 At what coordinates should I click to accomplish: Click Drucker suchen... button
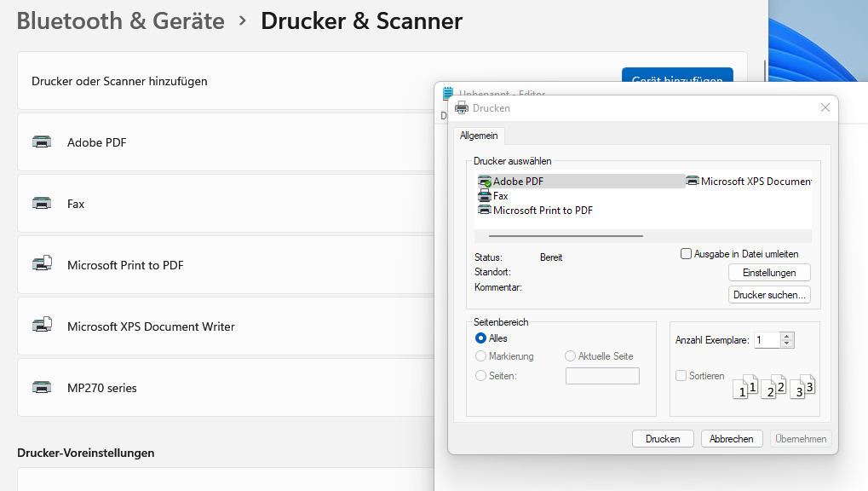(x=769, y=295)
